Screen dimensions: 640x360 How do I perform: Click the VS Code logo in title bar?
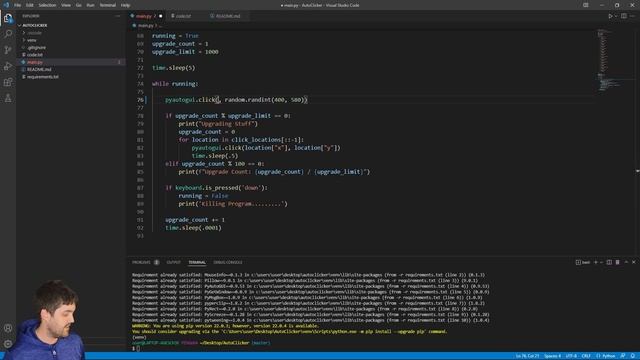click(x=6, y=5)
